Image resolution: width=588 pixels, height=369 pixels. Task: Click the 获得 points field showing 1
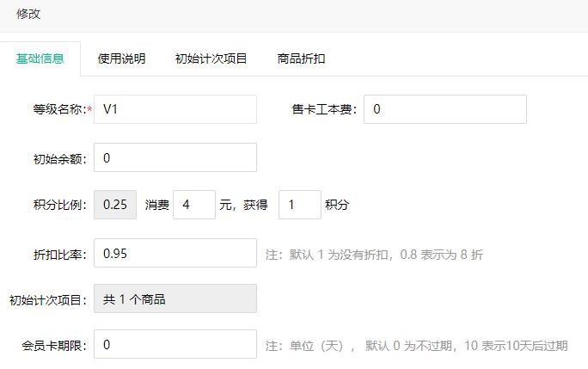click(299, 205)
